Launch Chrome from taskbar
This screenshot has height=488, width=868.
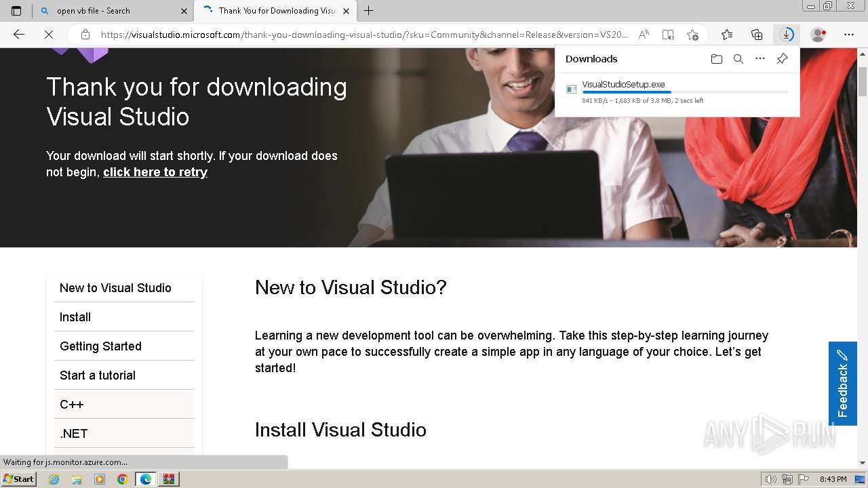click(x=122, y=479)
